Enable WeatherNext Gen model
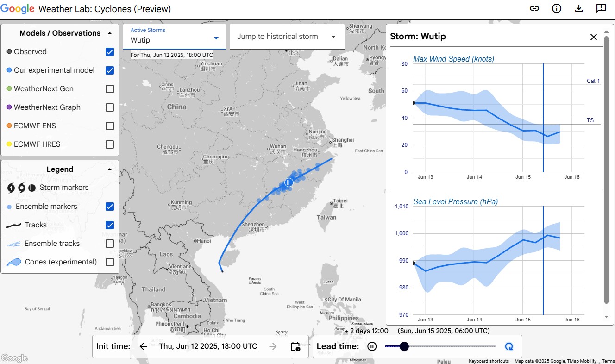The height and width of the screenshot is (364, 615). [x=110, y=89]
